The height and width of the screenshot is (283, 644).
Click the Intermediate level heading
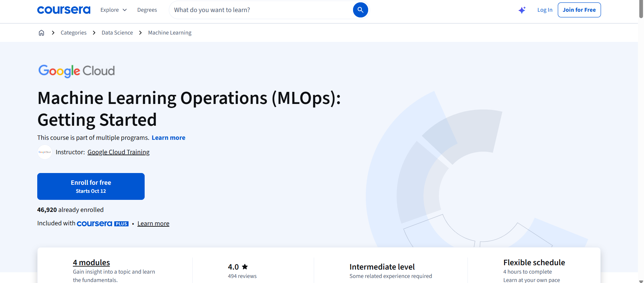(382, 267)
